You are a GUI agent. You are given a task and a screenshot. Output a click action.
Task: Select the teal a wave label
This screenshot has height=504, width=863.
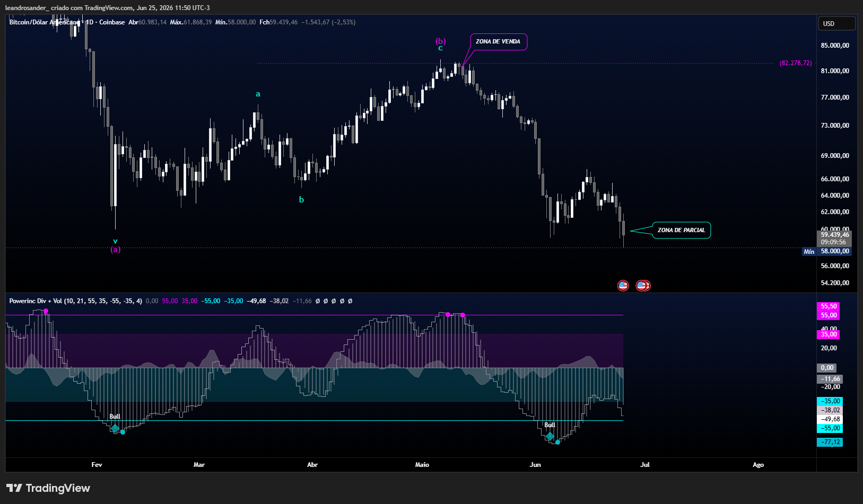point(258,94)
